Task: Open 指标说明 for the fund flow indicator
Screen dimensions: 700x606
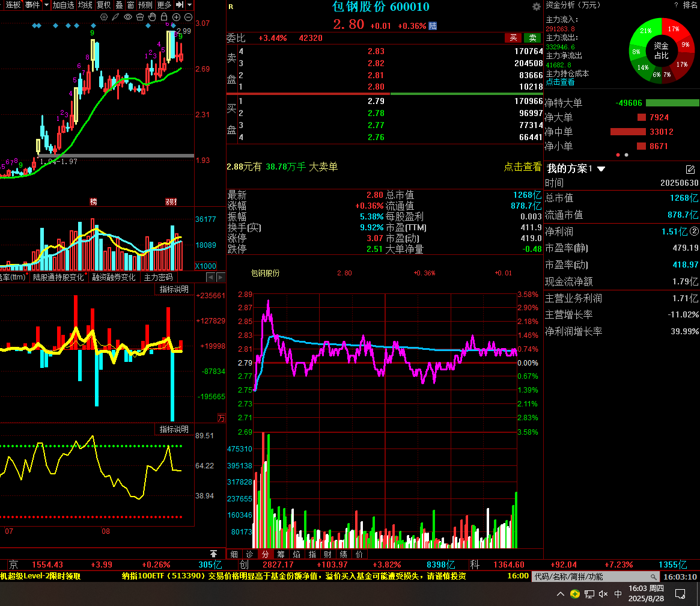Action: coord(174,289)
